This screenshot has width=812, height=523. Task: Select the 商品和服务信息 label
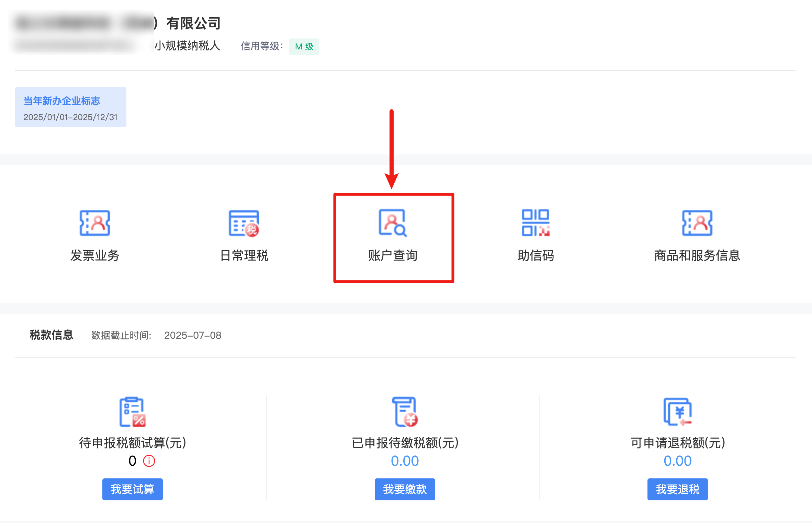[x=697, y=256]
